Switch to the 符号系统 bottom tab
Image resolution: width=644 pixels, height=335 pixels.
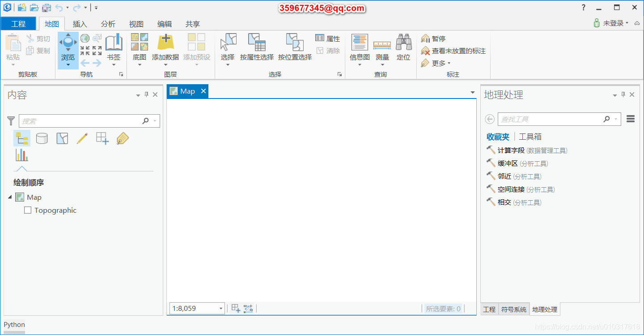[x=513, y=309]
